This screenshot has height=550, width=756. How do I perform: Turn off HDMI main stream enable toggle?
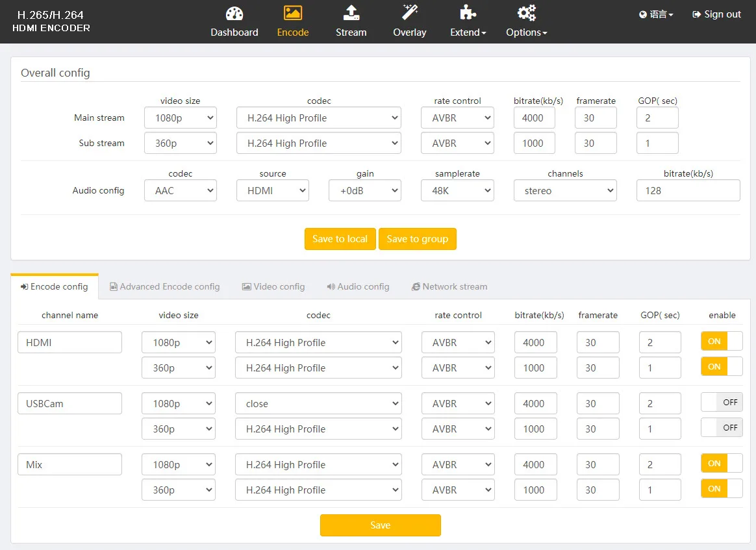pyautogui.click(x=721, y=342)
